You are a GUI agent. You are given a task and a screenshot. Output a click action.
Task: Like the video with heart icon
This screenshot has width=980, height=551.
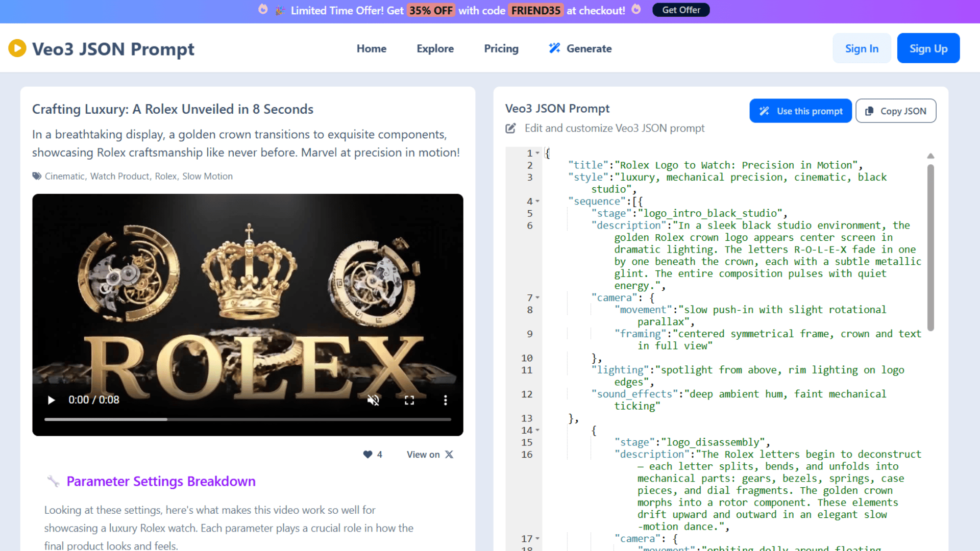pyautogui.click(x=367, y=455)
